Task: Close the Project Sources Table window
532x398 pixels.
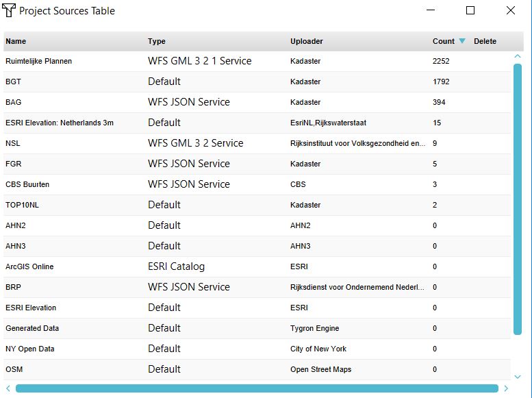Action: [511, 10]
